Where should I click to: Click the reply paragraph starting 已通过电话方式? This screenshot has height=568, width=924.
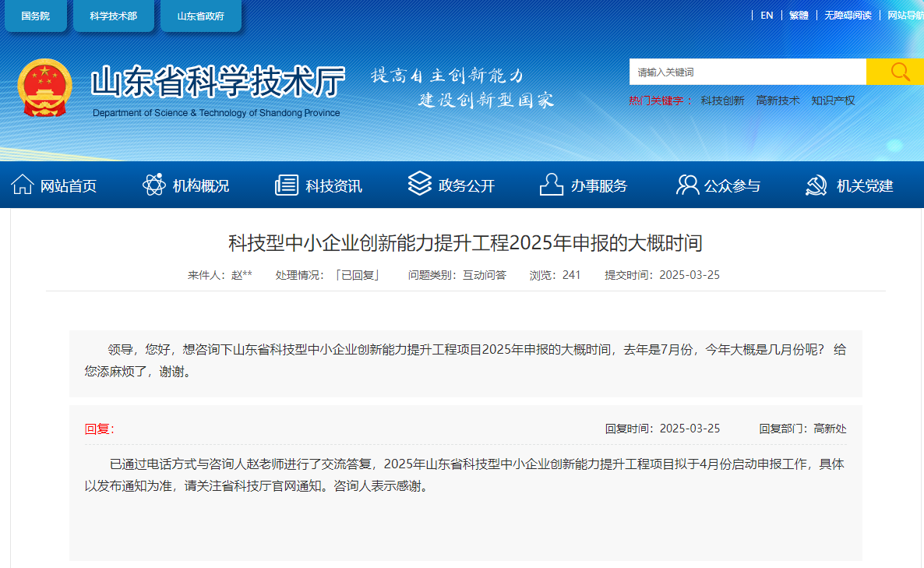pyautogui.click(x=464, y=475)
